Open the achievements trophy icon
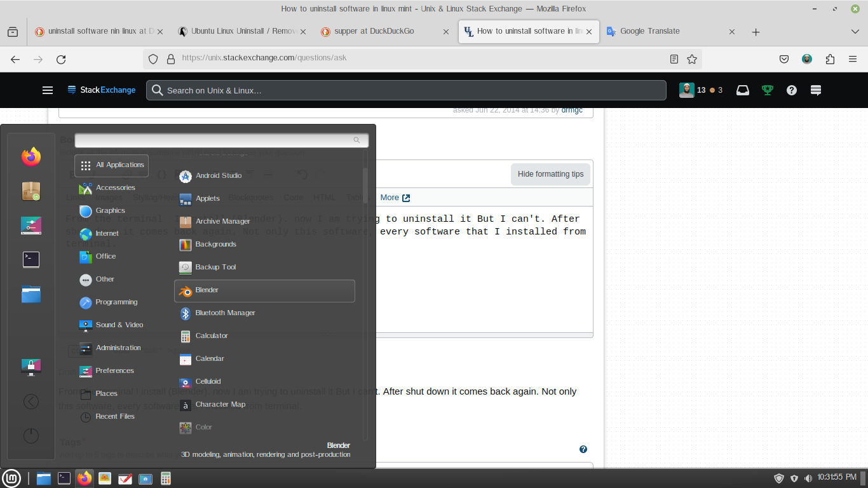 768,90
